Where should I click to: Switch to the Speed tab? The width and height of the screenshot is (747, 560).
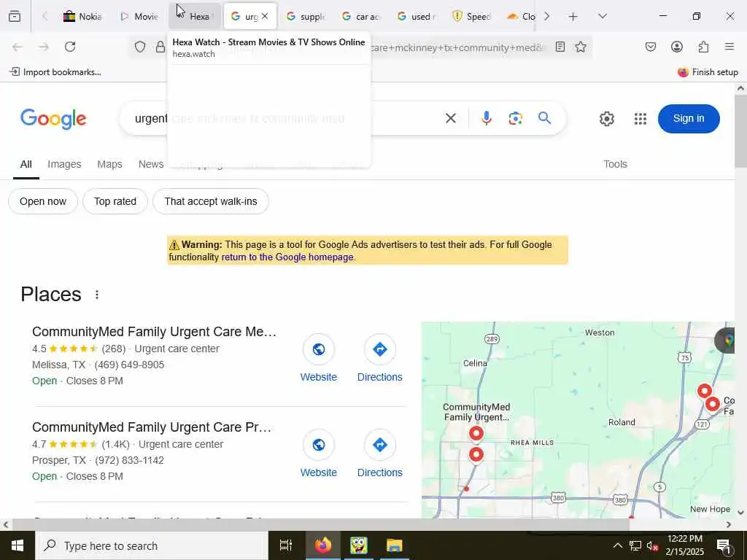point(472,16)
